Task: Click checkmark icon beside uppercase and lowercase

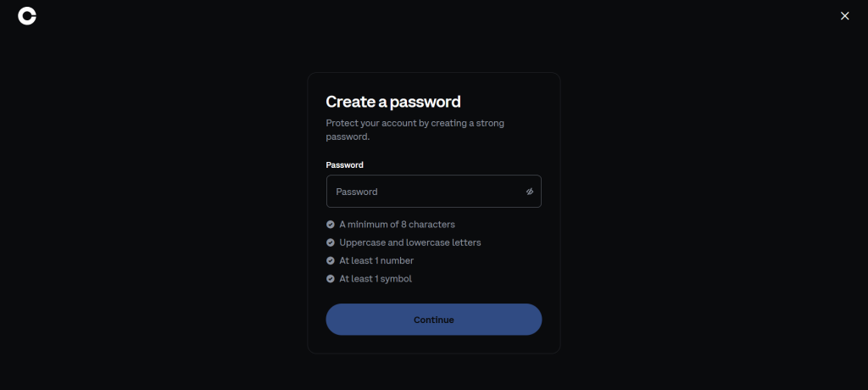Action: [x=331, y=242]
